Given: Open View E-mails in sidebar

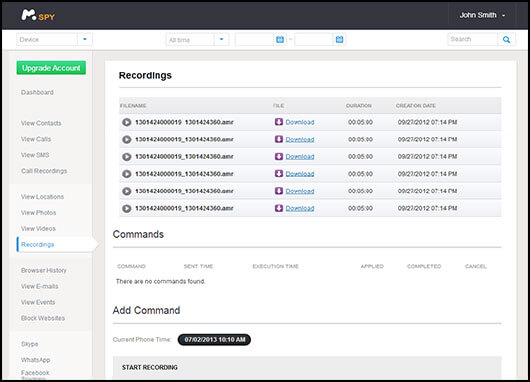Looking at the screenshot, I should (40, 286).
